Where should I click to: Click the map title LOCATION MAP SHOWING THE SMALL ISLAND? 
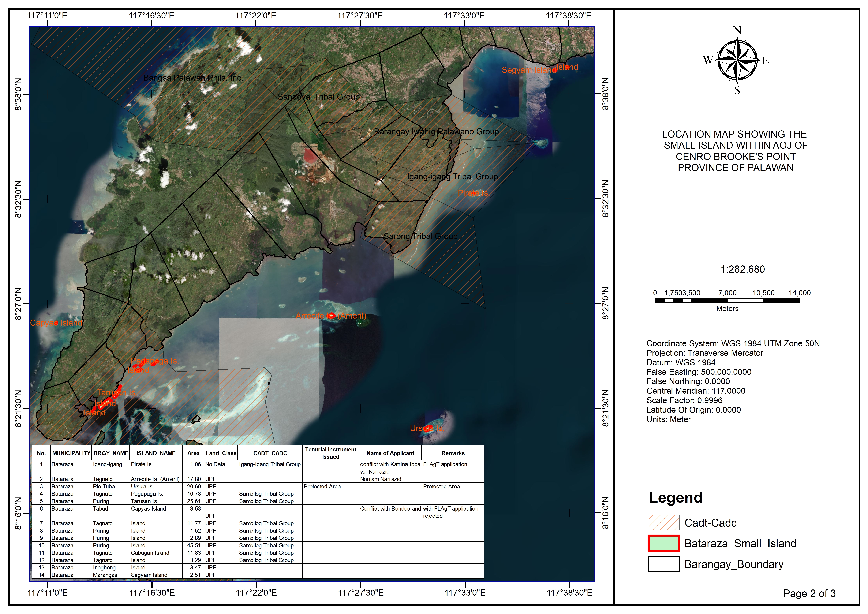pos(735,151)
